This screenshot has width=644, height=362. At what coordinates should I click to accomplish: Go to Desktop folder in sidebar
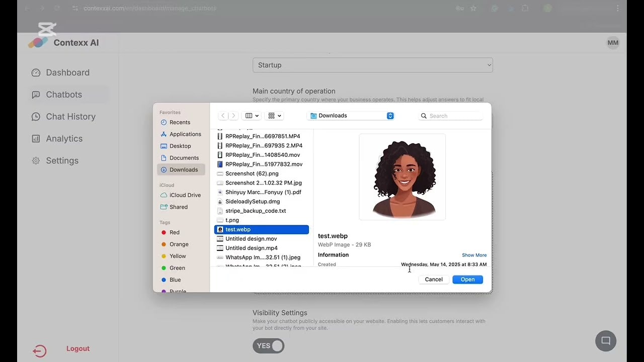coord(176,146)
